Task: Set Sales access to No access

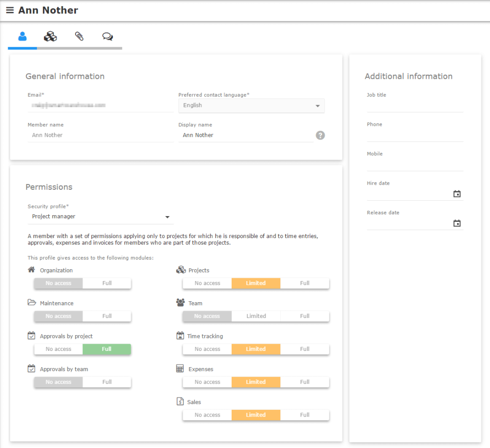Action: (x=207, y=415)
